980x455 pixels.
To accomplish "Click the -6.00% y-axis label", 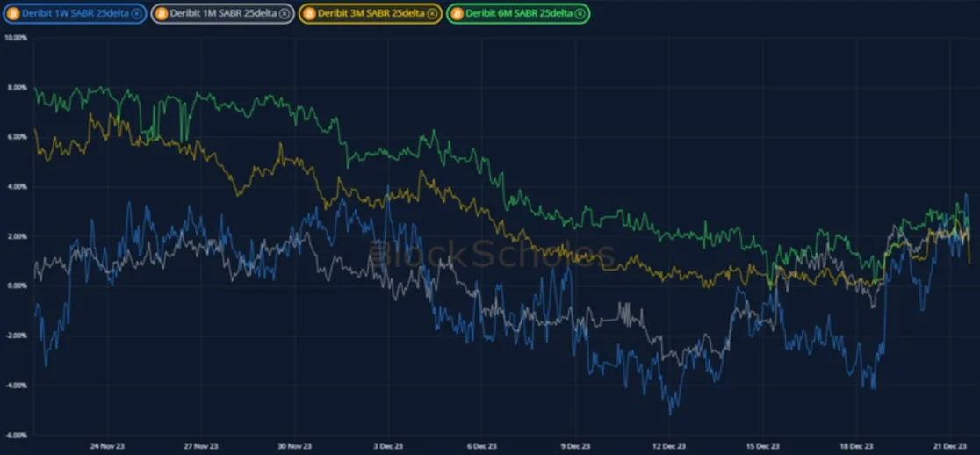I will click(17, 435).
